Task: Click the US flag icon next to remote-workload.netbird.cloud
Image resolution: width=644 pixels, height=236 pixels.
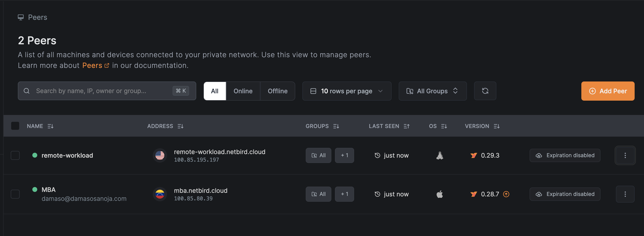Action: pyautogui.click(x=160, y=155)
